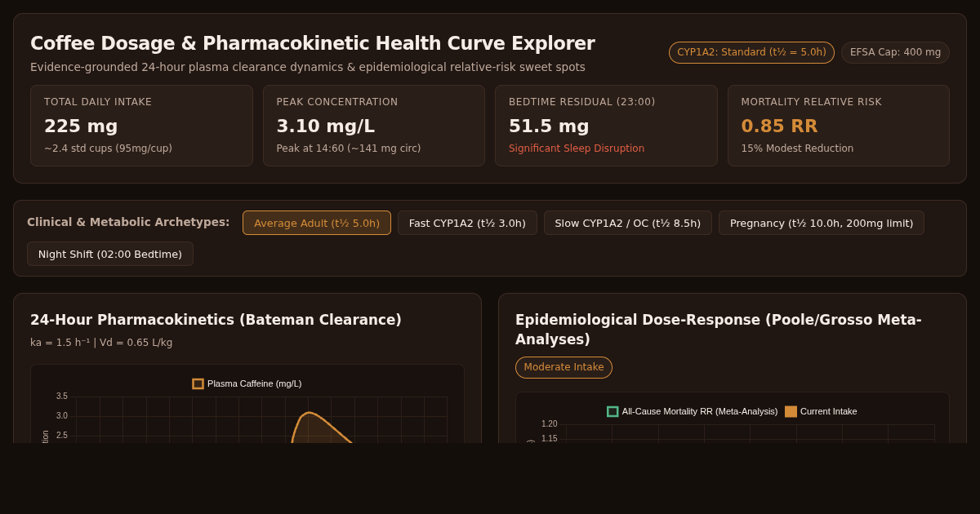Click the 0.85 RR mortality value
The image size is (980, 514).
click(x=779, y=126)
